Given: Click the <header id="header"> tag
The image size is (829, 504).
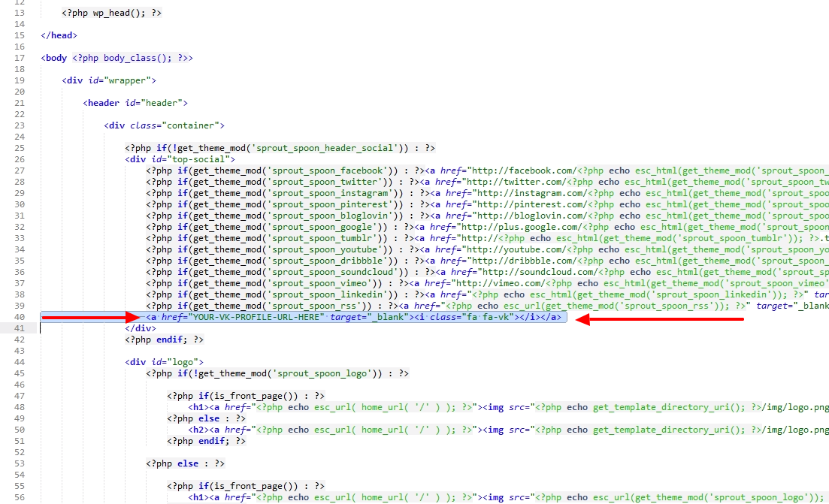Looking at the screenshot, I should click(135, 103).
